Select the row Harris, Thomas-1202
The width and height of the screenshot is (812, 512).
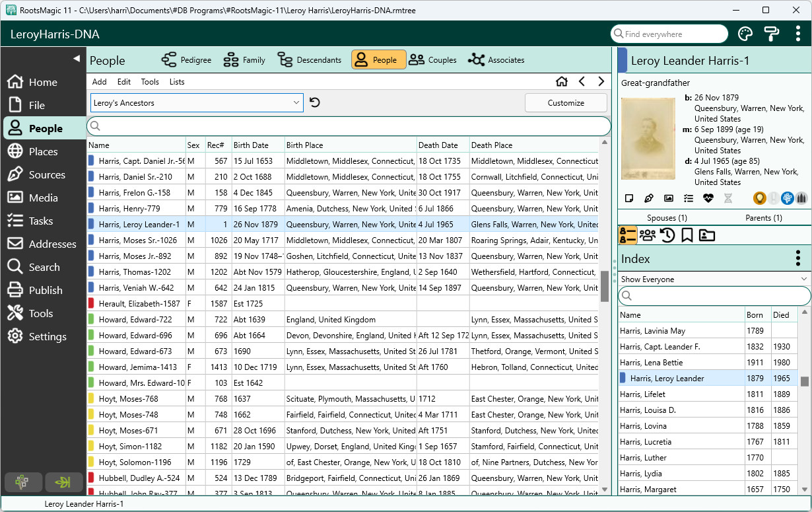click(x=343, y=272)
